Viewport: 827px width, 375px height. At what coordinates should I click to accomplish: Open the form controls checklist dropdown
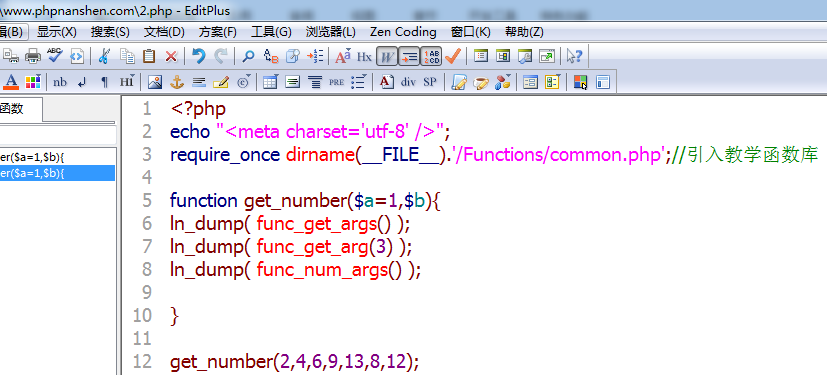pyautogui.click(x=552, y=82)
